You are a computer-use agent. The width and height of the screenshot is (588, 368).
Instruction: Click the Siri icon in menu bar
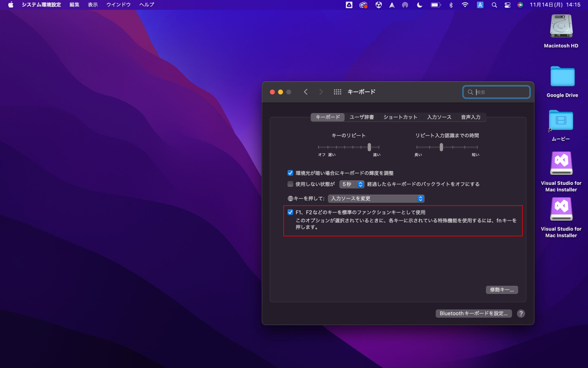pos(521,5)
